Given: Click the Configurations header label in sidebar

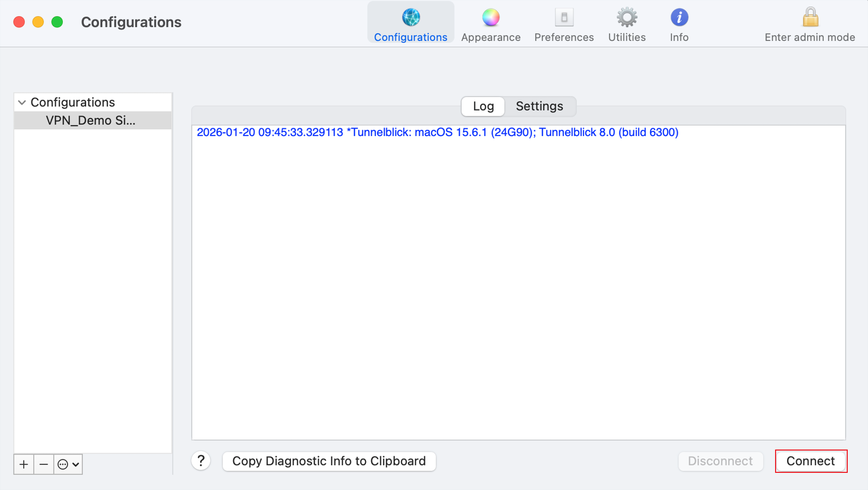Looking at the screenshot, I should point(73,102).
